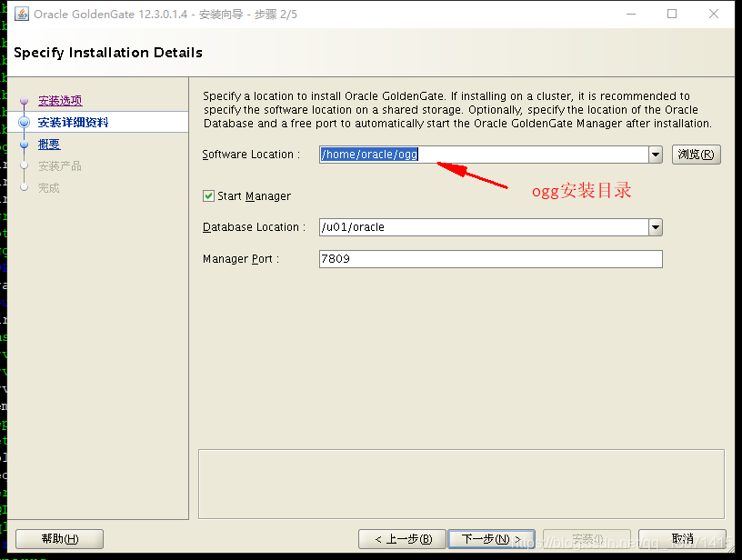Navigate back to the 安装选项 step

point(60,100)
